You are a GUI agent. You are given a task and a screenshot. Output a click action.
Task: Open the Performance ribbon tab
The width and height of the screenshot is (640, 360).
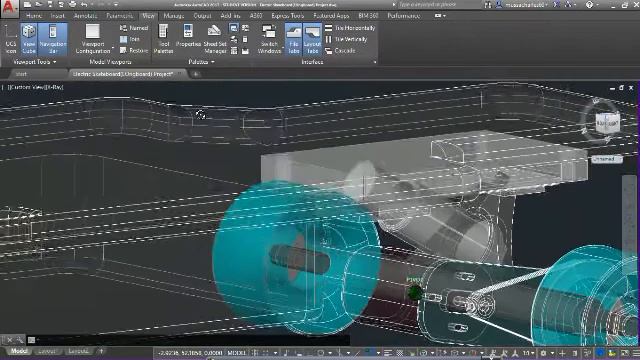[403, 16]
